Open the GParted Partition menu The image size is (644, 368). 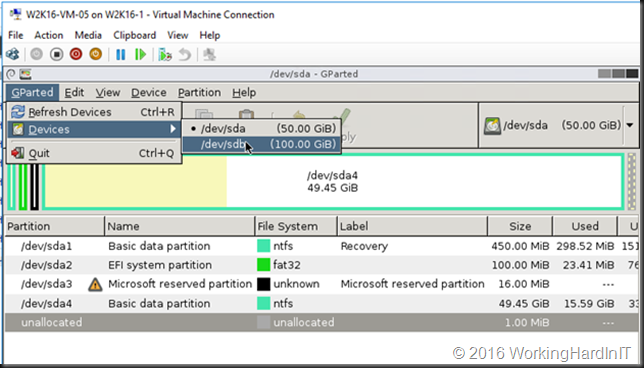[x=199, y=92]
